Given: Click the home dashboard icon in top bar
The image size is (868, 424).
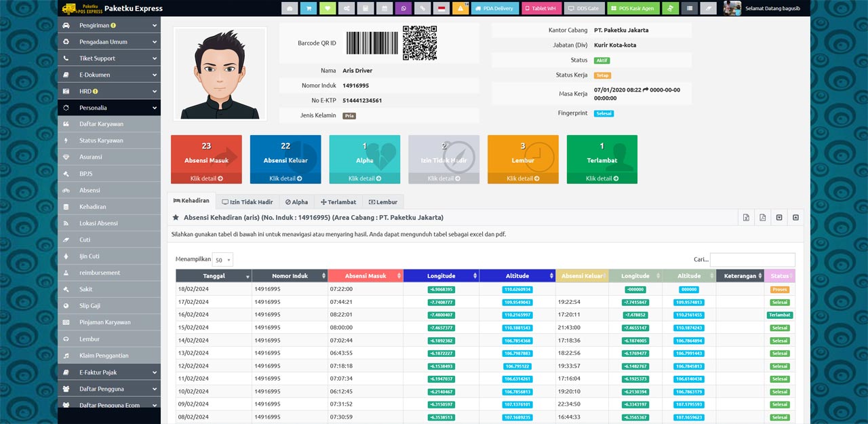Looking at the screenshot, I should 290,9.
